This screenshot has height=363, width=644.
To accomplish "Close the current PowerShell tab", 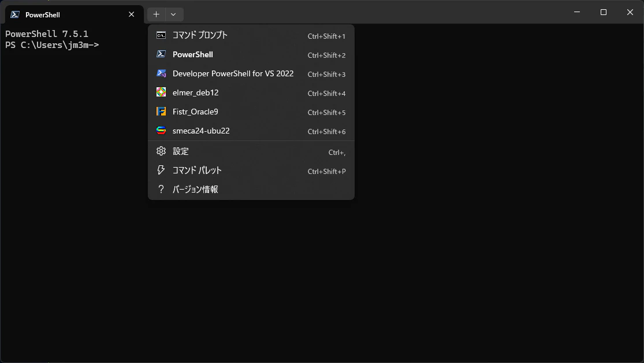I will coord(131,14).
